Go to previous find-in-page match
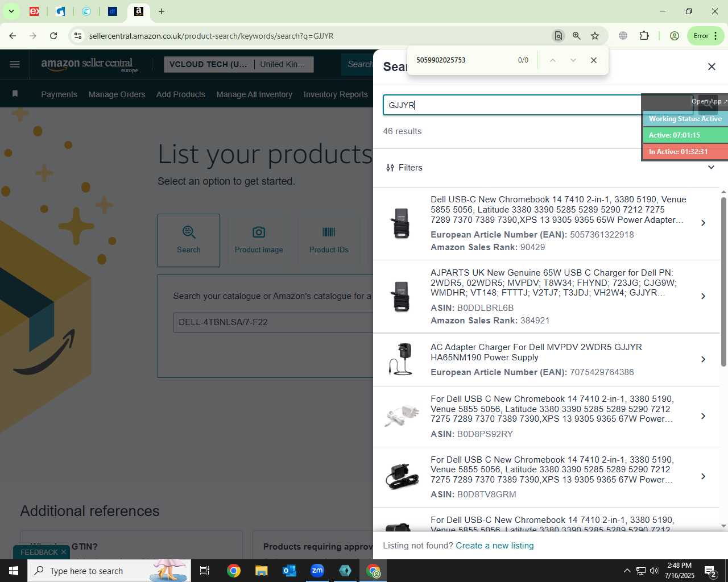The image size is (728, 582). point(552,60)
